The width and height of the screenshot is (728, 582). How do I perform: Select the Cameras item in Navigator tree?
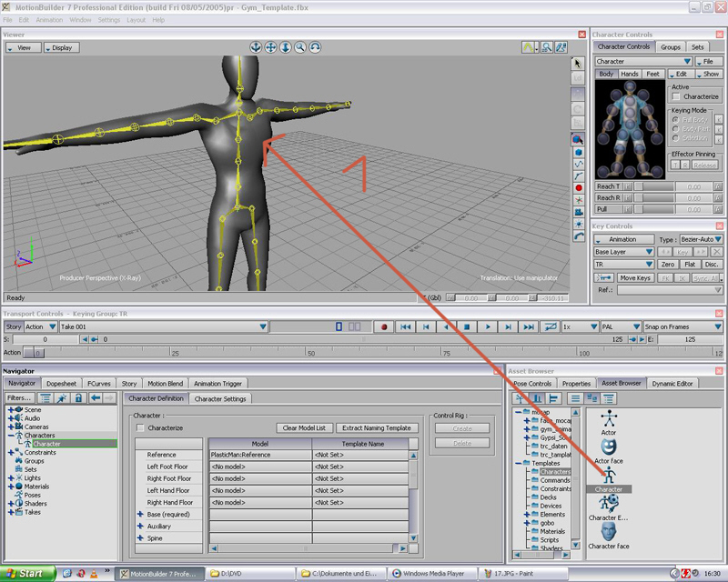(36, 426)
